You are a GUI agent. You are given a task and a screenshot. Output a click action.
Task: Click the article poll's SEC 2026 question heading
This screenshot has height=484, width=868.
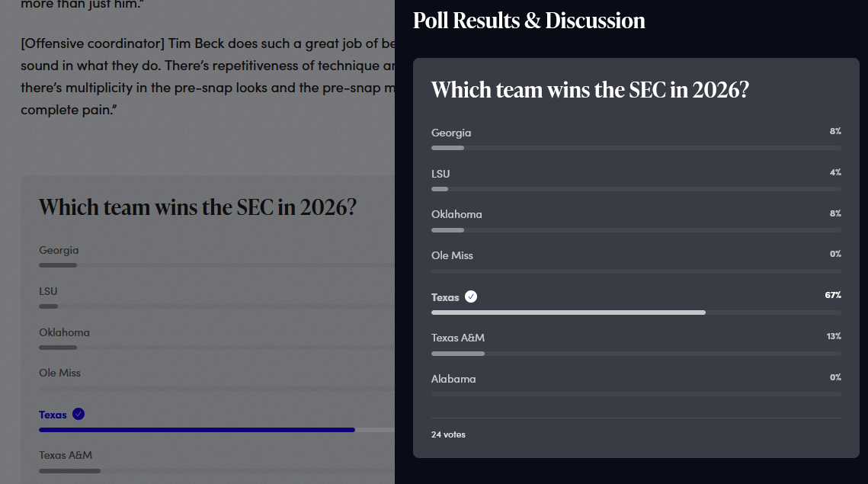pyautogui.click(x=197, y=207)
